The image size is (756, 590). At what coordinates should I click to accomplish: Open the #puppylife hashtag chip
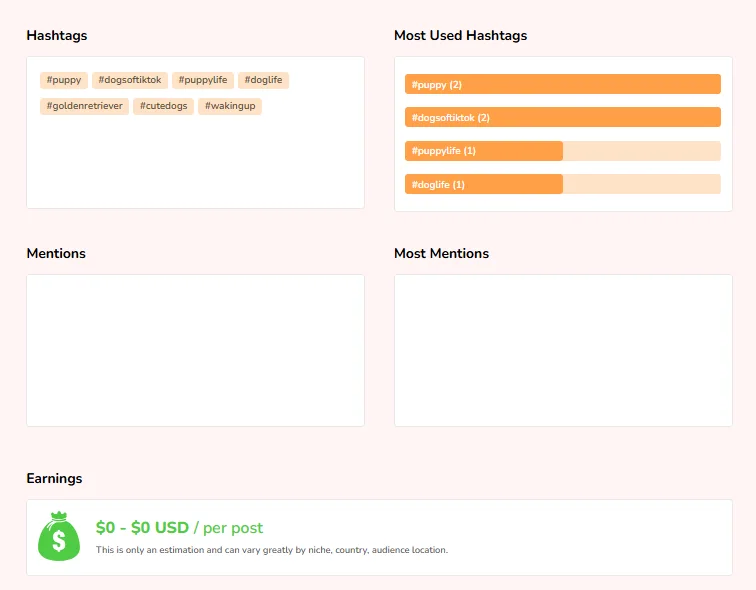[x=202, y=80]
